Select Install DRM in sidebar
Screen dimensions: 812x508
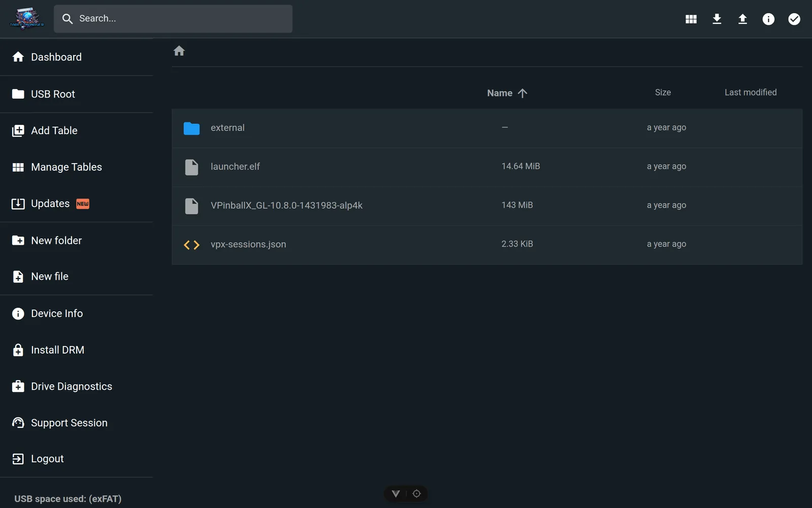pyautogui.click(x=76, y=350)
